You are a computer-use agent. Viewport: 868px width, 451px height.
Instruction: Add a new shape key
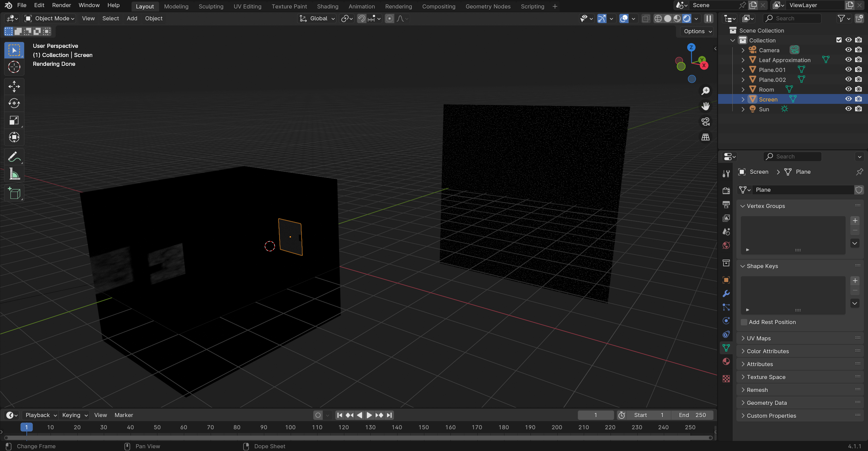(855, 281)
